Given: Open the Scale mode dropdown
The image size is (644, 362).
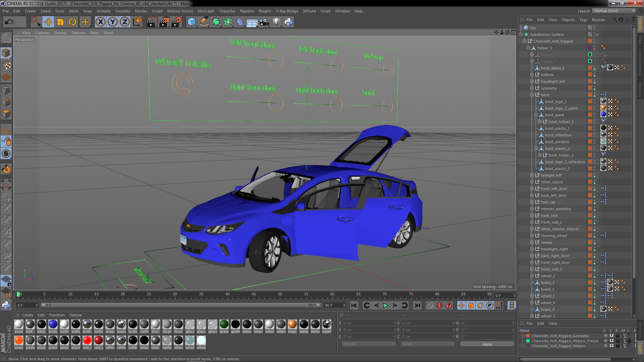Looking at the screenshot, I should [428, 344].
